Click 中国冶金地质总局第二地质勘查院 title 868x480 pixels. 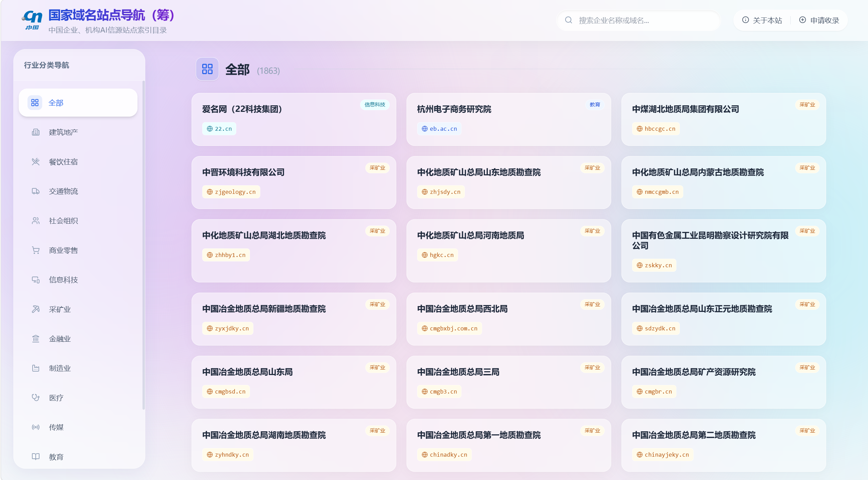pos(694,435)
